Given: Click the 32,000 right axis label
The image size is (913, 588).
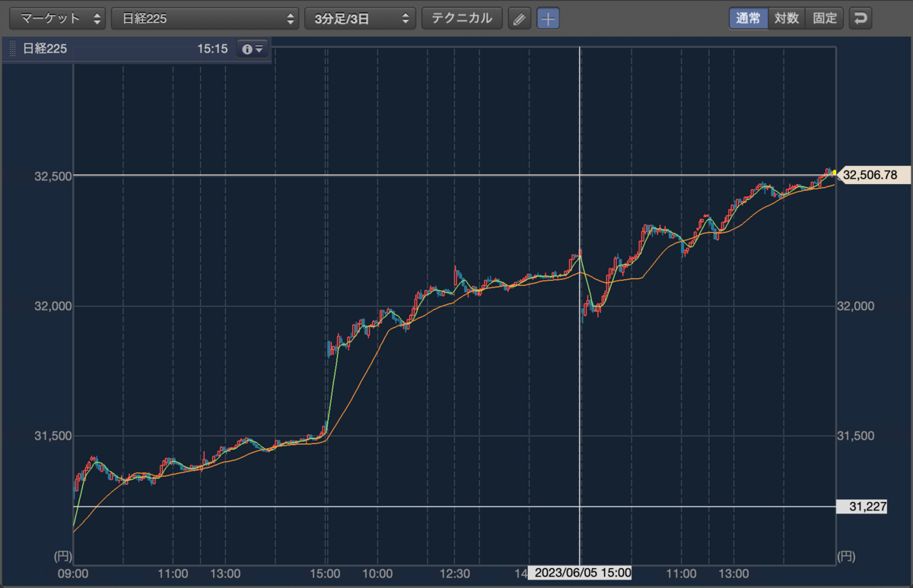Looking at the screenshot, I should [x=856, y=306].
